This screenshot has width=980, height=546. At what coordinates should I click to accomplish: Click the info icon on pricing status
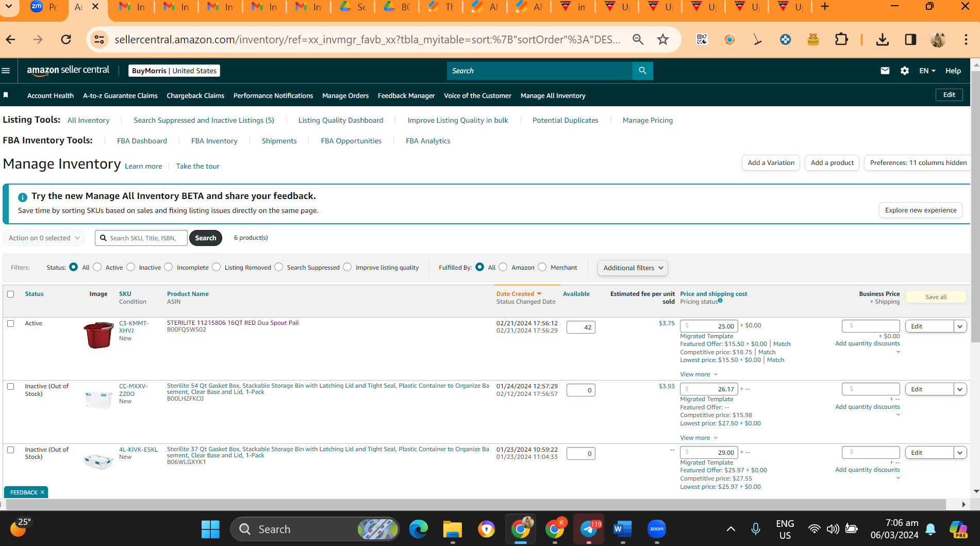[720, 300]
